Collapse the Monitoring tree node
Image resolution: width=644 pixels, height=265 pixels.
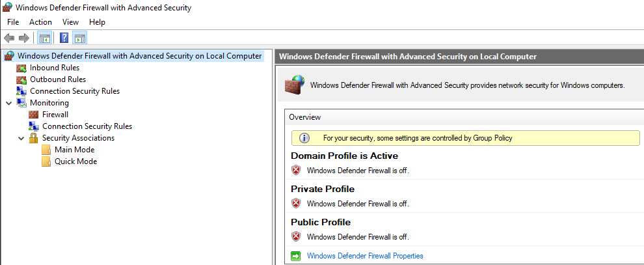(x=9, y=103)
